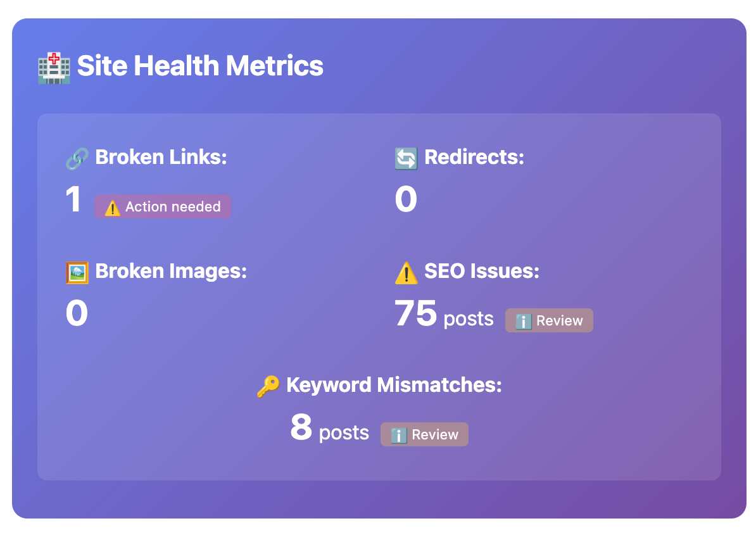The height and width of the screenshot is (547, 756).
Task: Click the framed picture icon for Broken Images
Action: pyautogui.click(x=77, y=272)
